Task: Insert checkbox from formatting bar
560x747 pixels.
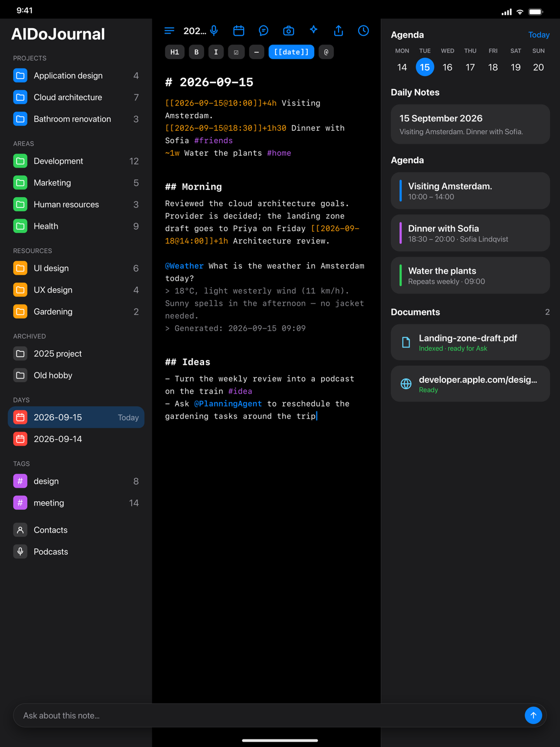Action: pos(236,52)
